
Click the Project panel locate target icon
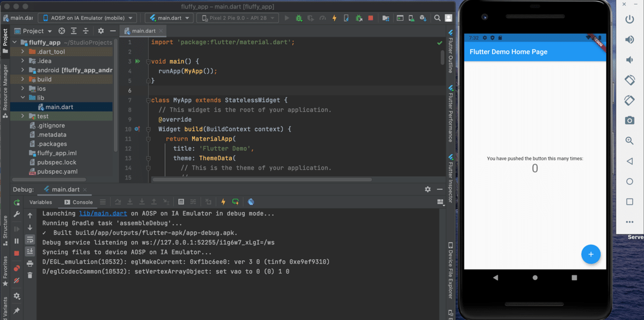pyautogui.click(x=62, y=31)
